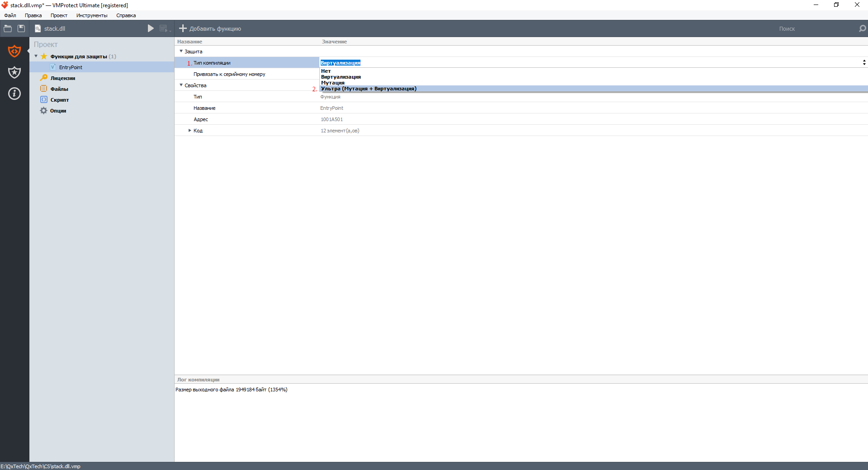The width and height of the screenshot is (868, 470).
Task: Open the Правка menu
Action: [33, 15]
